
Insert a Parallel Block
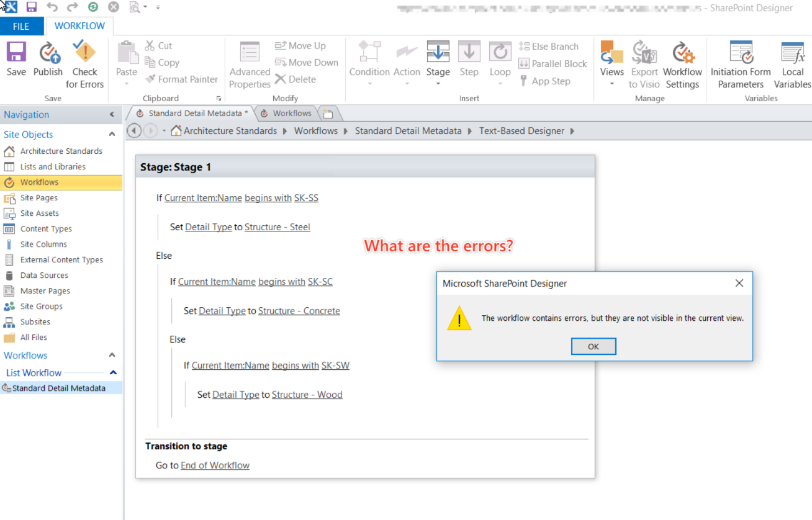(553, 63)
